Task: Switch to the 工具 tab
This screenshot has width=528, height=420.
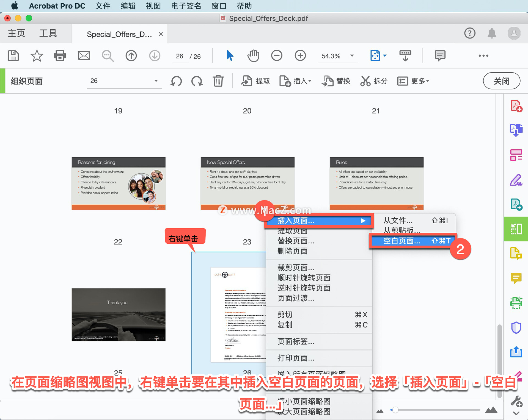Action: tap(48, 33)
